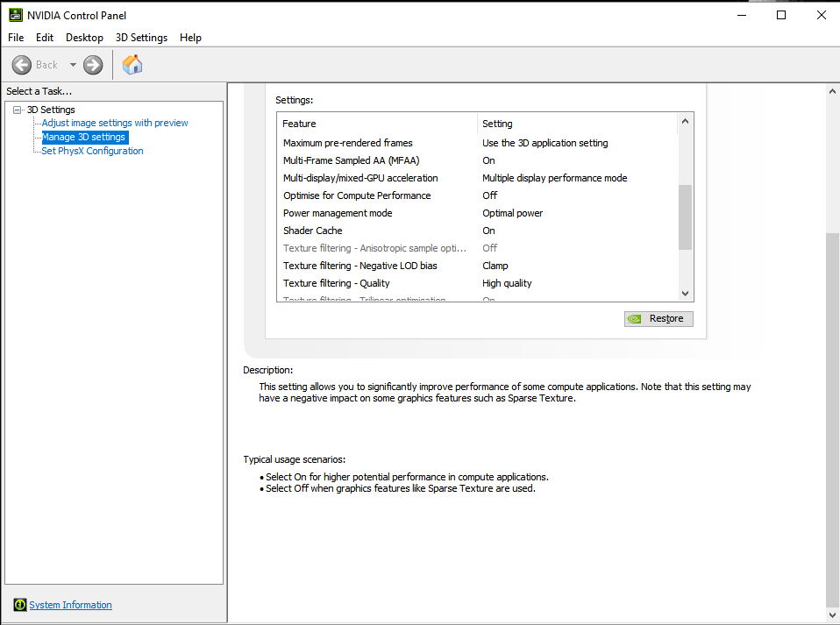Click the NVIDIA Control Panel title icon
The image size is (840, 625).
point(15,15)
